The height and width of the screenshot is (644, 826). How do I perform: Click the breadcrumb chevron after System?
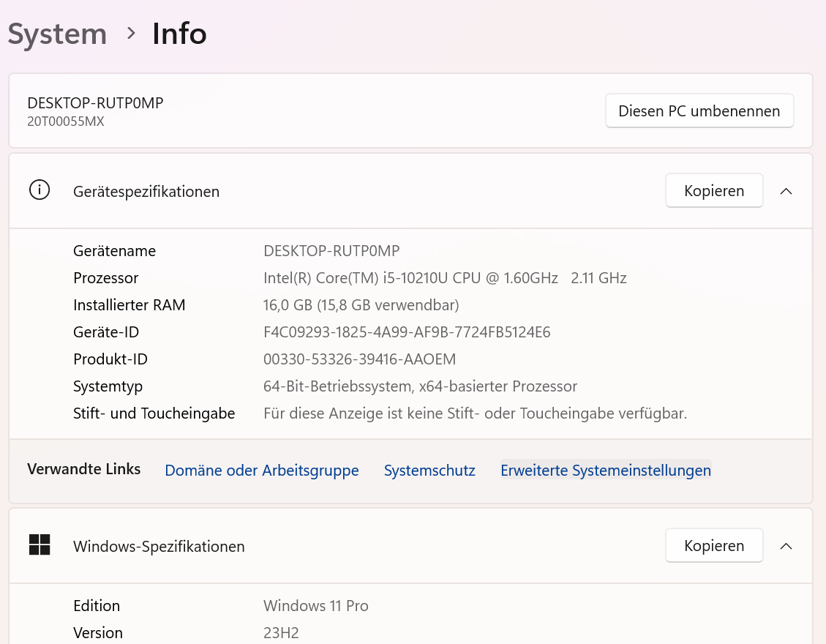click(131, 34)
